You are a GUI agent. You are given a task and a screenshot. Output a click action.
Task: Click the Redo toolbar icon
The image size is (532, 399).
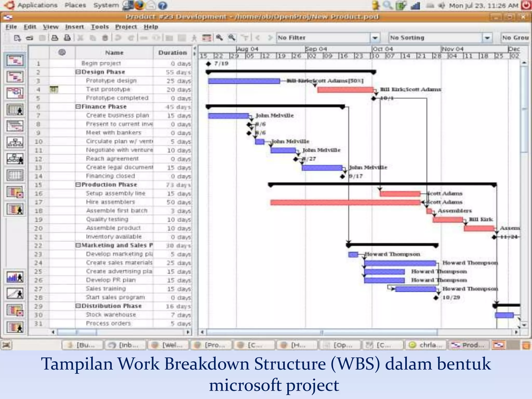[x=131, y=38]
